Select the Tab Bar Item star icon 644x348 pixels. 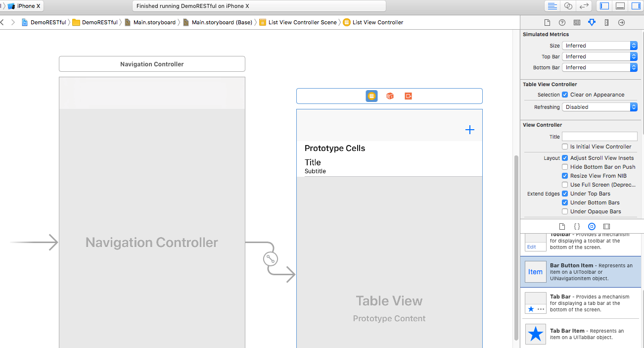click(535, 334)
